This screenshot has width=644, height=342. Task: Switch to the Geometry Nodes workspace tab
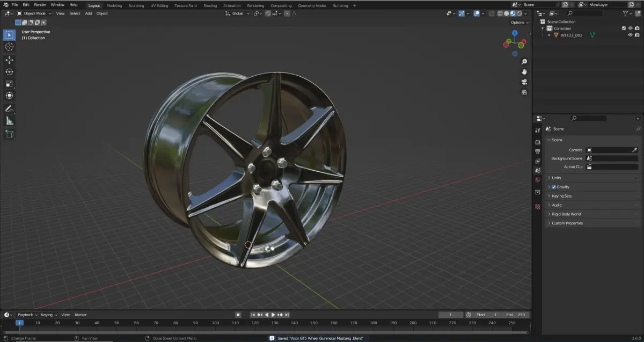tap(312, 5)
